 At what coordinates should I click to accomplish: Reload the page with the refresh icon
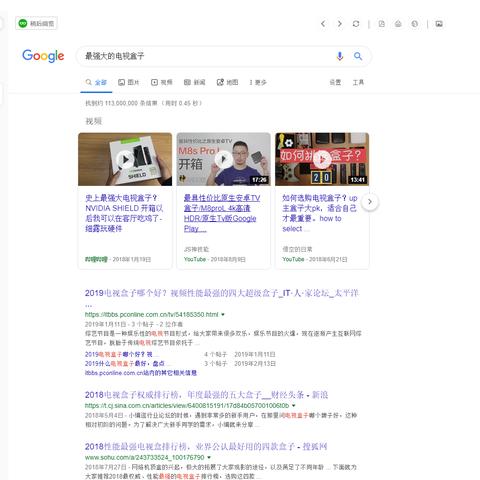(356, 24)
